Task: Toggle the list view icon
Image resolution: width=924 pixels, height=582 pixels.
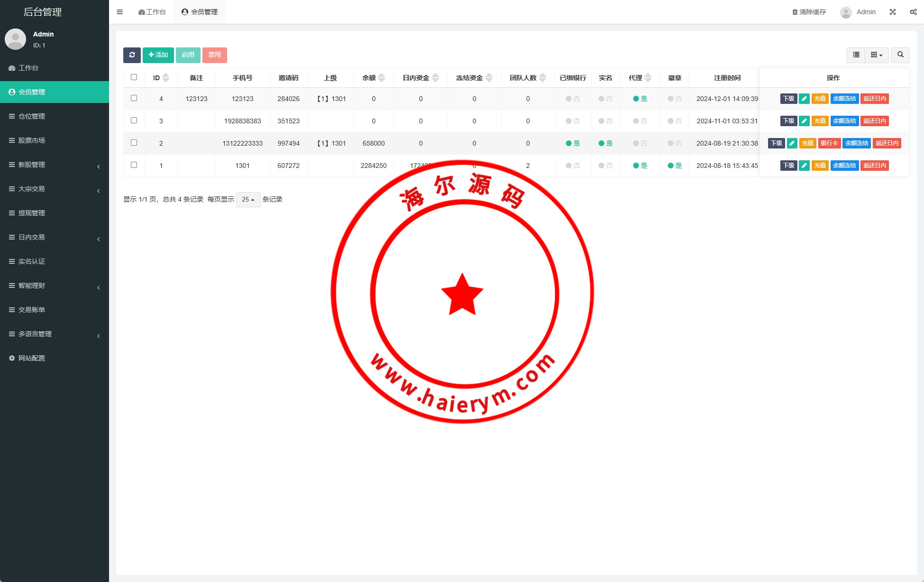Action: 856,55
